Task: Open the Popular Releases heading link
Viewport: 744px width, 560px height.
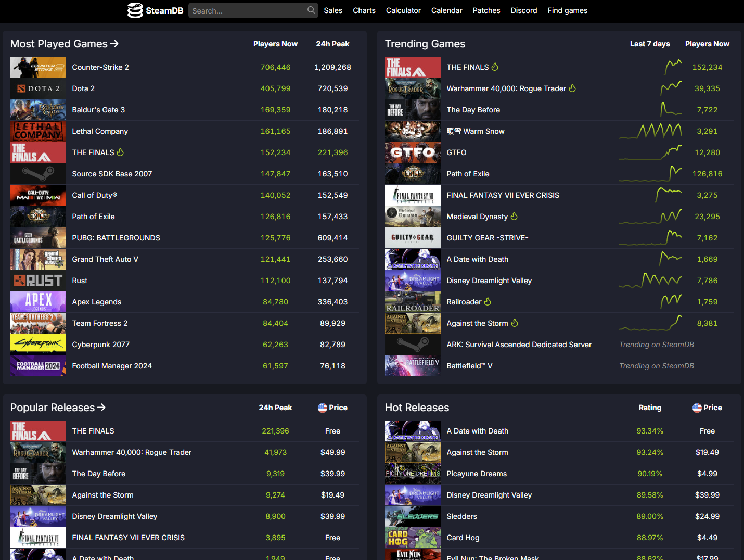Action: (x=58, y=408)
